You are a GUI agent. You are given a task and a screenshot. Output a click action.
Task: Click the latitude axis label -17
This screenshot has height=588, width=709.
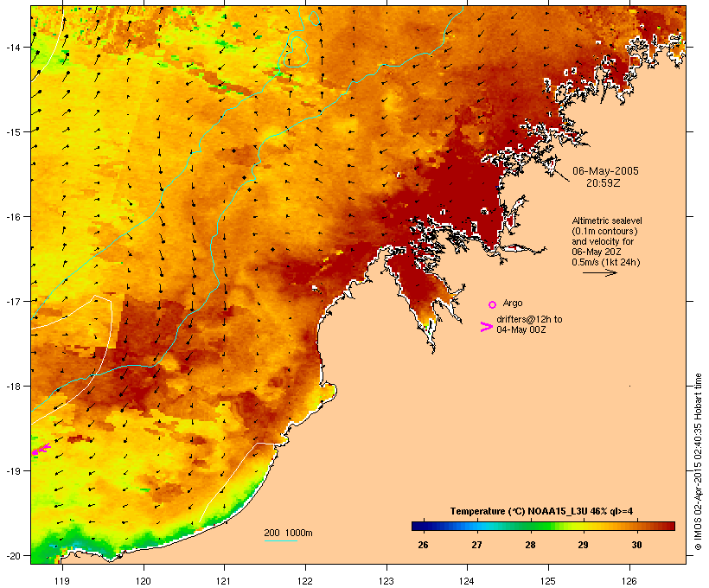(x=12, y=301)
